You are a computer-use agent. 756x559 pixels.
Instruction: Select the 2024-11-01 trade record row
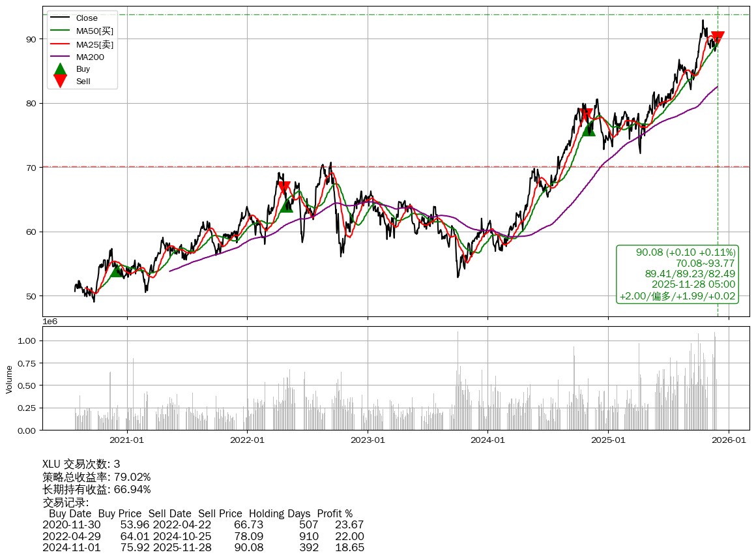tap(203, 548)
